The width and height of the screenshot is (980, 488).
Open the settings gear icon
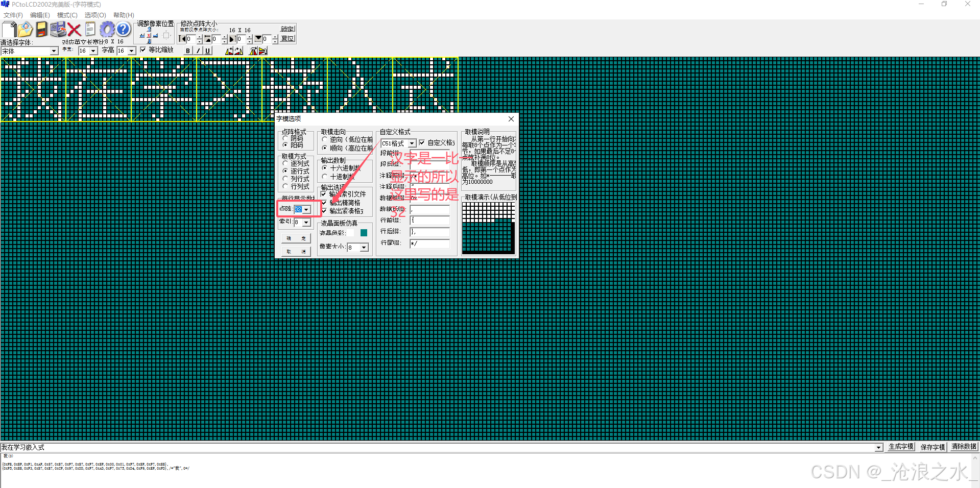click(107, 29)
